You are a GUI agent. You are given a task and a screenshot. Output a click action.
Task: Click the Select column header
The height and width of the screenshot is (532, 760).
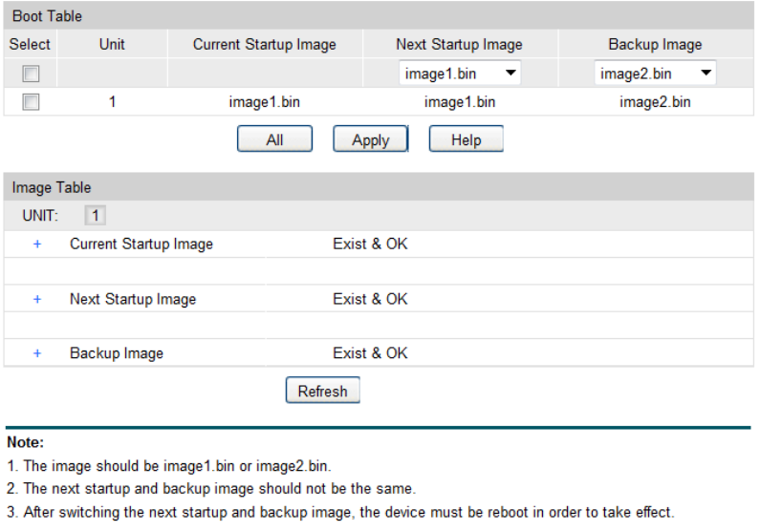(x=30, y=44)
